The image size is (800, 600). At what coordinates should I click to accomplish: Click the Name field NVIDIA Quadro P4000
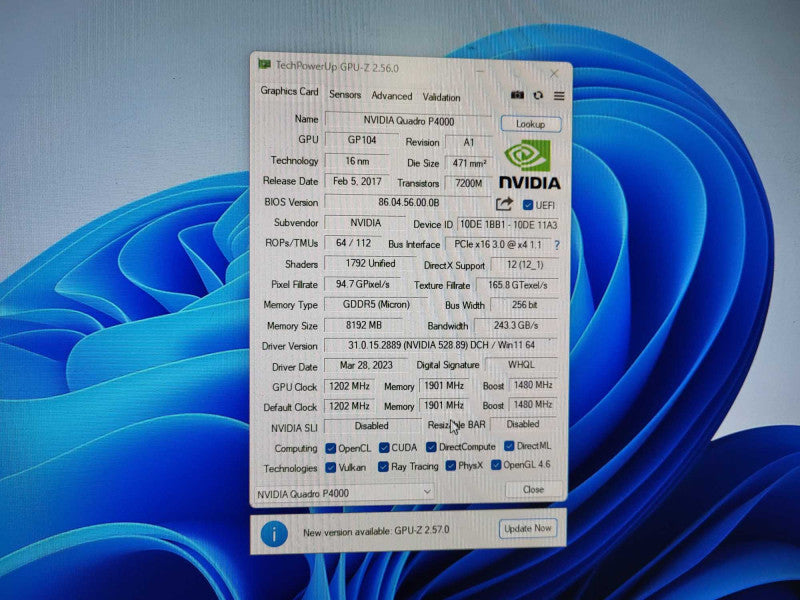coord(408,121)
